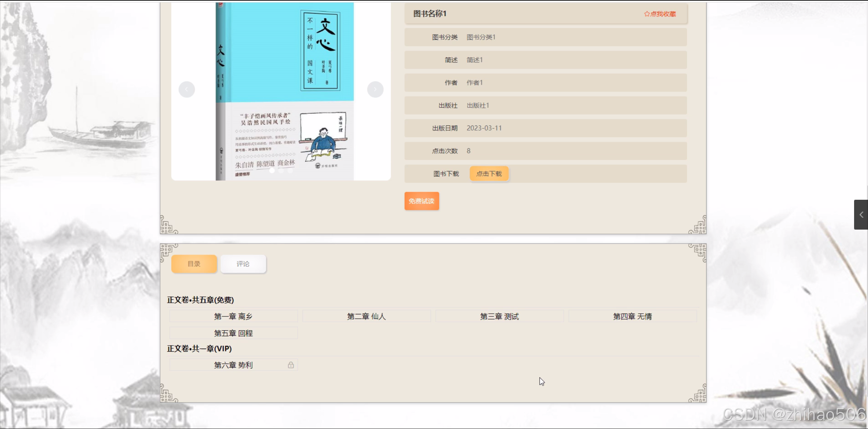
Task: Open chapter 第五章 回程
Action: [233, 333]
